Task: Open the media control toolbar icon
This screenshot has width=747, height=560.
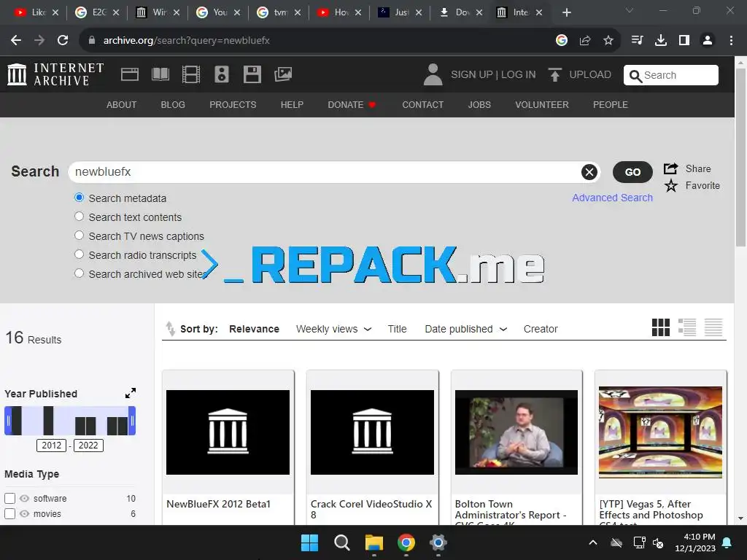Action: [x=638, y=41]
